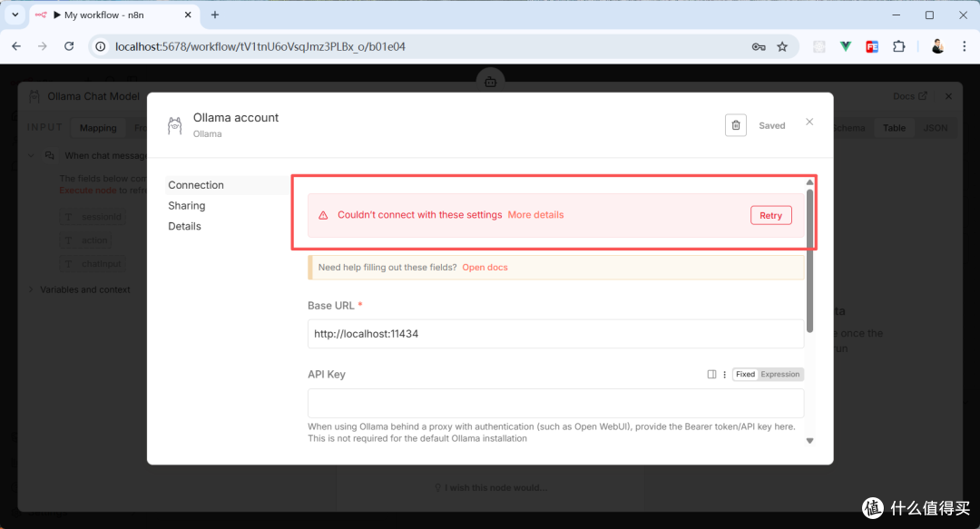Open the green V browser extension
Screen dimensions: 980x529
click(846, 47)
